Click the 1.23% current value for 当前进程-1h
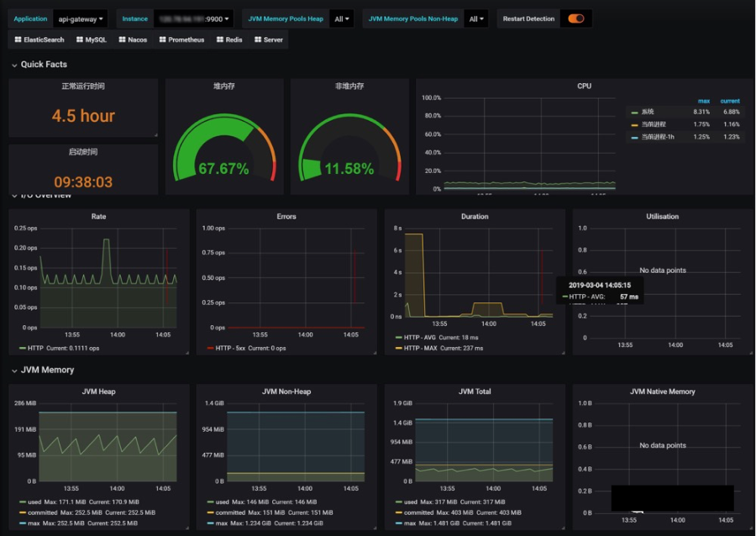Screen dimensions: 756x536 tap(731, 137)
